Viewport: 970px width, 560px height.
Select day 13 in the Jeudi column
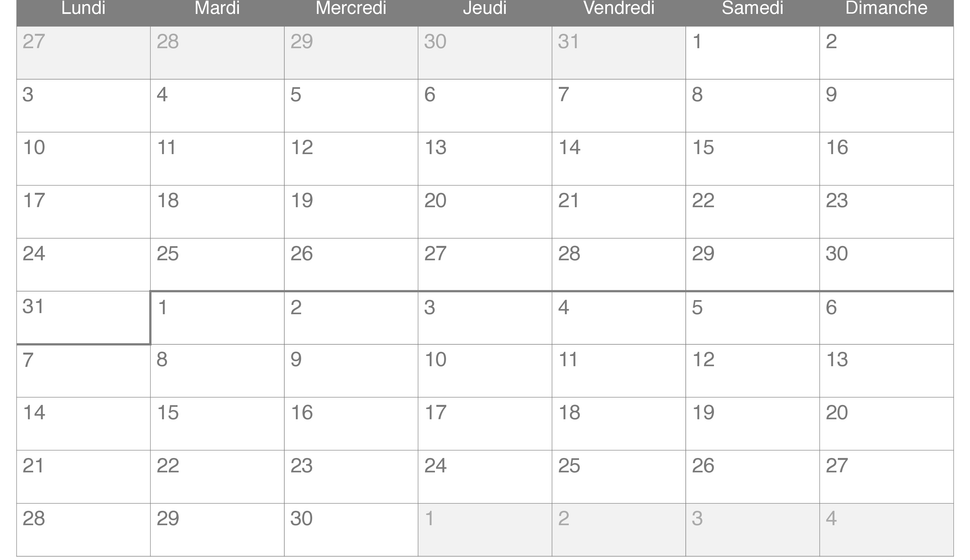click(485, 159)
